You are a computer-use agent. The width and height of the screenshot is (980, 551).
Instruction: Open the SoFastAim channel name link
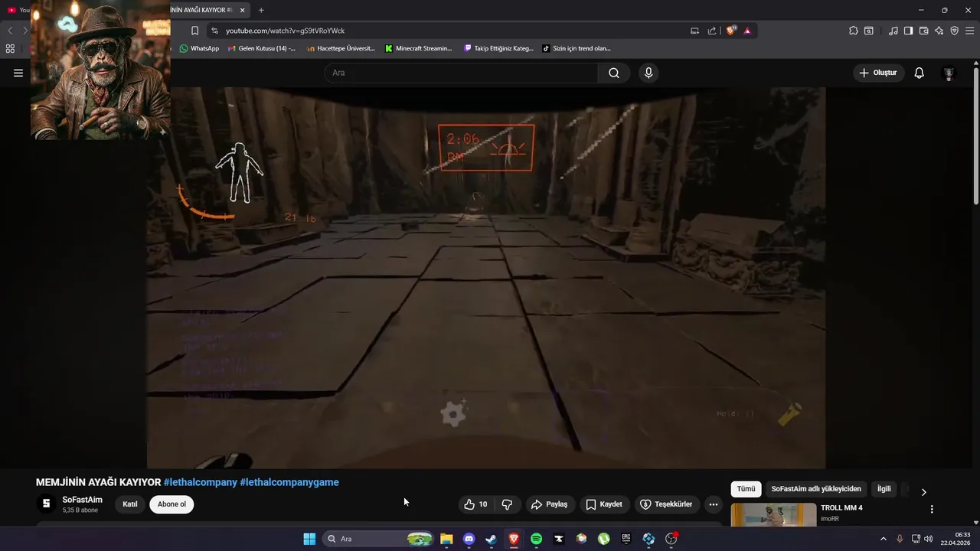82,500
